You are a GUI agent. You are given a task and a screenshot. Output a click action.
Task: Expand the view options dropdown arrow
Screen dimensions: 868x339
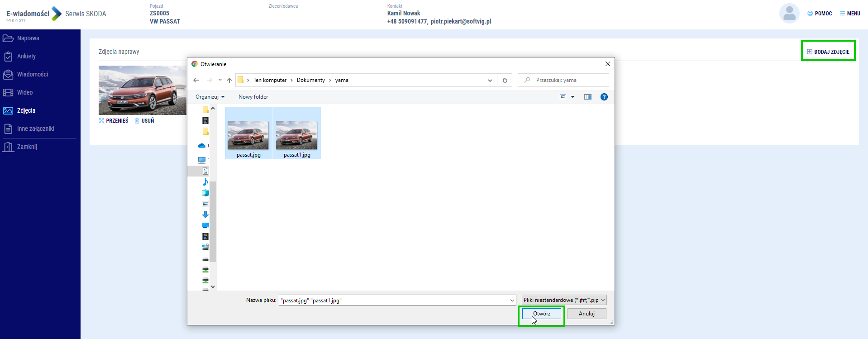pyautogui.click(x=572, y=97)
